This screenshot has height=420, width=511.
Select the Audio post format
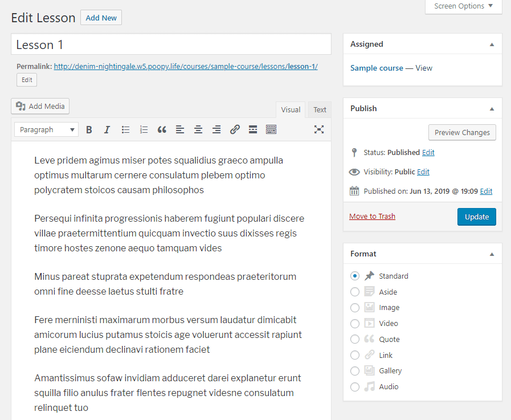click(355, 386)
